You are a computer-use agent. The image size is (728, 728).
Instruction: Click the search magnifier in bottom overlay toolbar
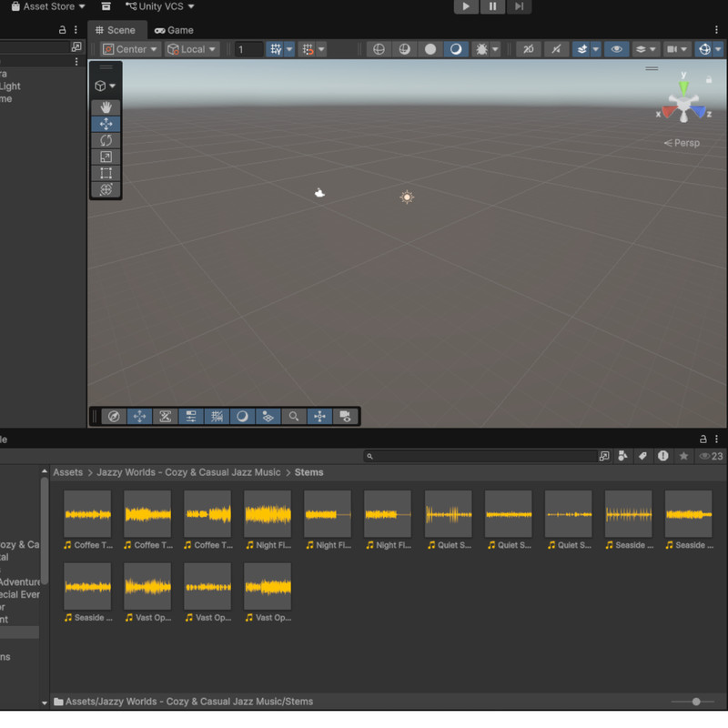[x=293, y=416]
